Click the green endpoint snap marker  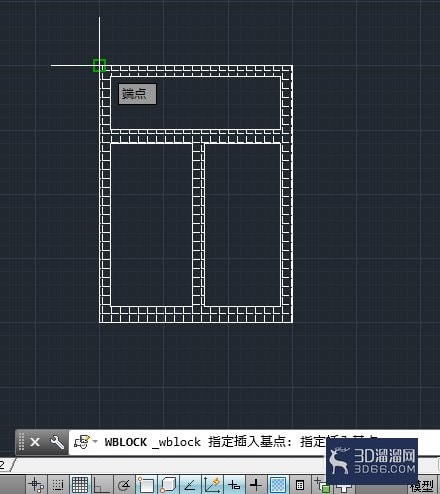tap(99, 65)
